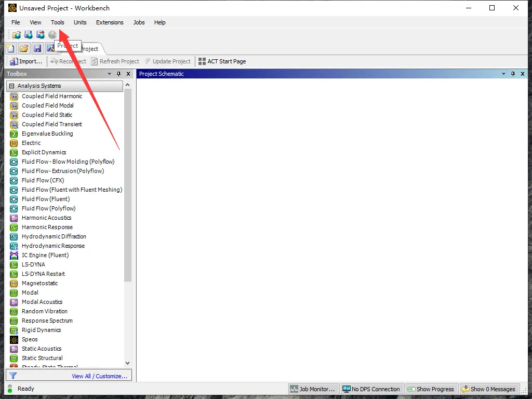Create a new project with blank page icon

click(10, 48)
